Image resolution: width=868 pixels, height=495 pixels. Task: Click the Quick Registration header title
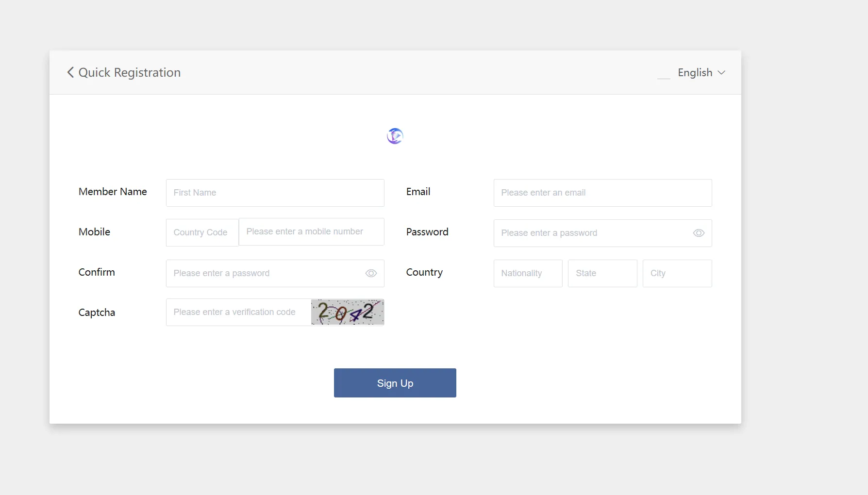[130, 72]
